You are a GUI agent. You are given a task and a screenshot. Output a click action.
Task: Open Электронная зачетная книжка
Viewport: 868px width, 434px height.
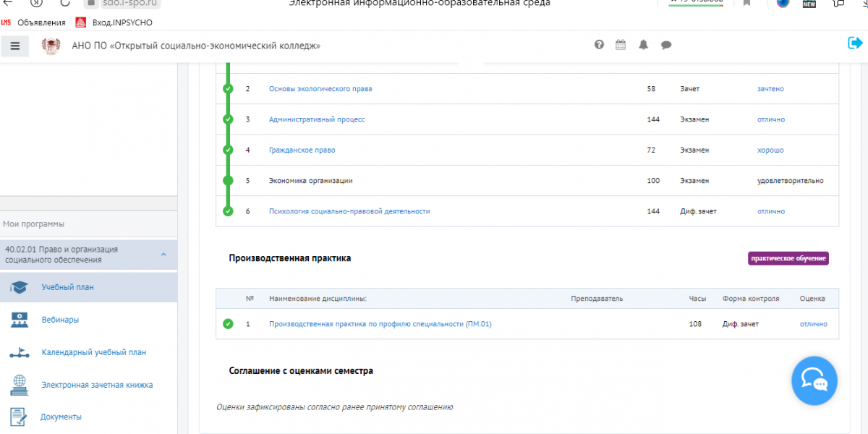coord(97,385)
